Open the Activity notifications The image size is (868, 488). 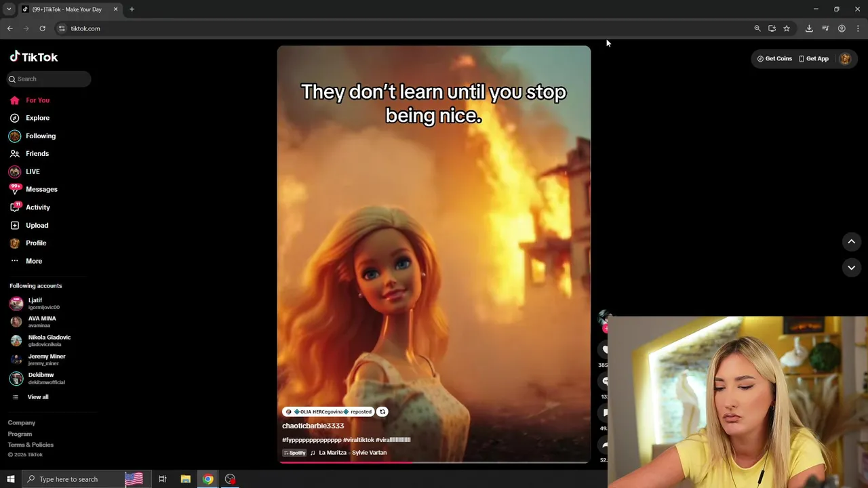38,207
